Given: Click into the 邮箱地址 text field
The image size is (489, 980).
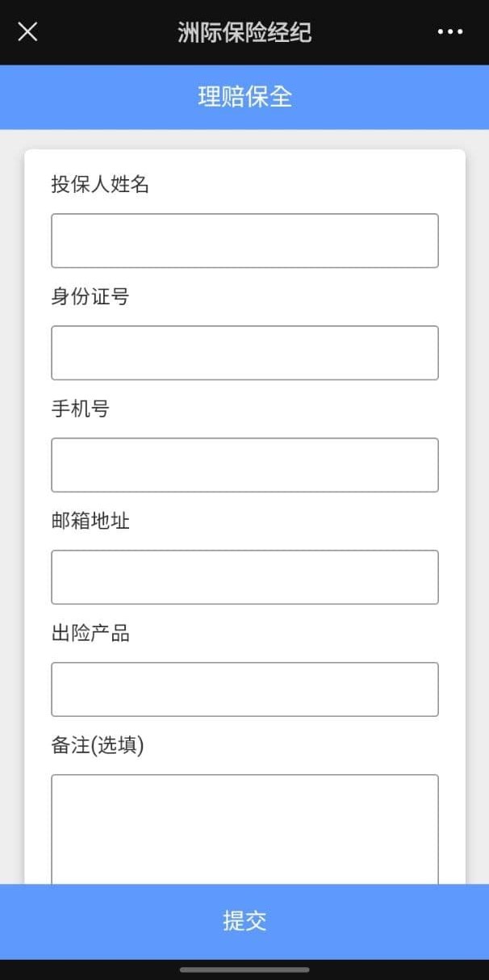Looking at the screenshot, I should tap(245, 577).
